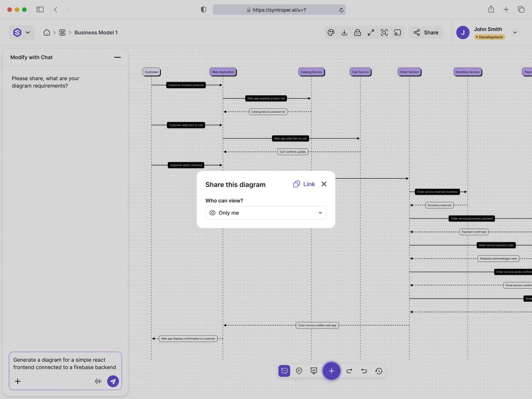Select Business Model 1 breadcrumb
532x399 pixels.
[x=96, y=33]
